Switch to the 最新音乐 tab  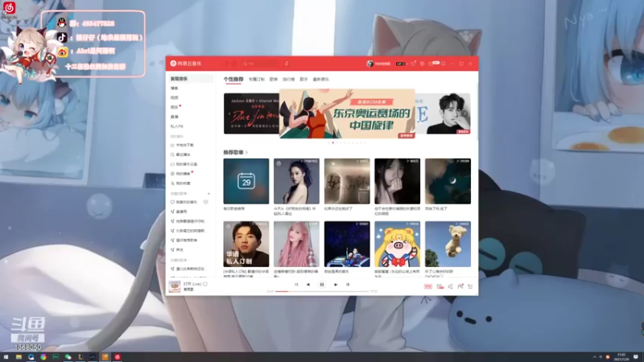320,79
